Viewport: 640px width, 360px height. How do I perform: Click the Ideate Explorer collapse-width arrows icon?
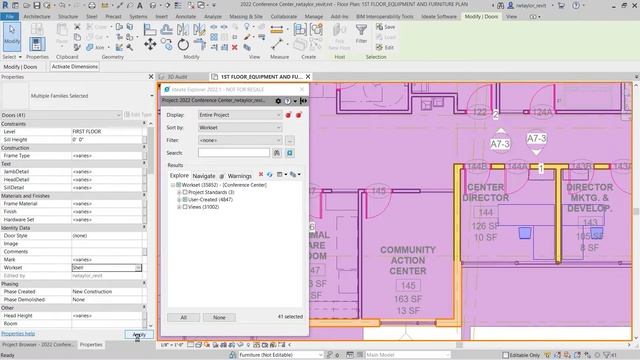coord(303,101)
